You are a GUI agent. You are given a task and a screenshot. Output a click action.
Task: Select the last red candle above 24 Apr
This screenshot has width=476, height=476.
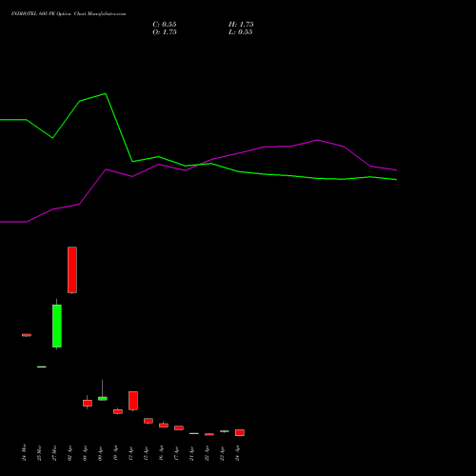(240, 432)
